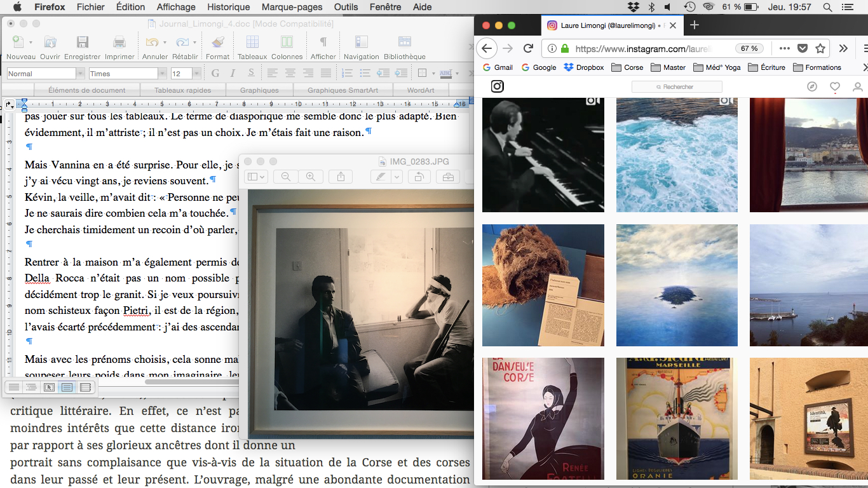Click the Enregistrer save icon in Word
Image resolution: width=868 pixels, height=488 pixels.
(83, 43)
